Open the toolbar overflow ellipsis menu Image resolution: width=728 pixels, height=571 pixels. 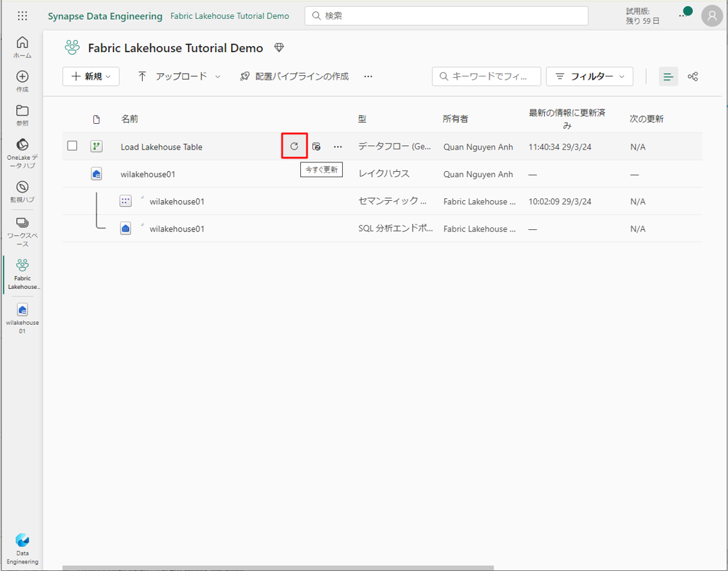coord(368,76)
